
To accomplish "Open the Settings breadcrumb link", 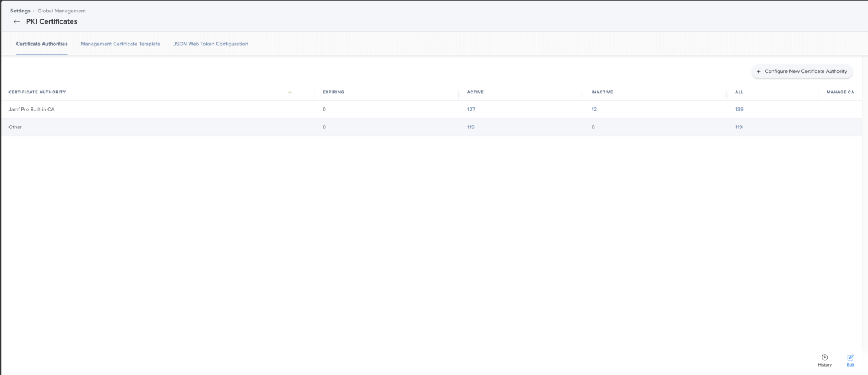I will [x=20, y=10].
